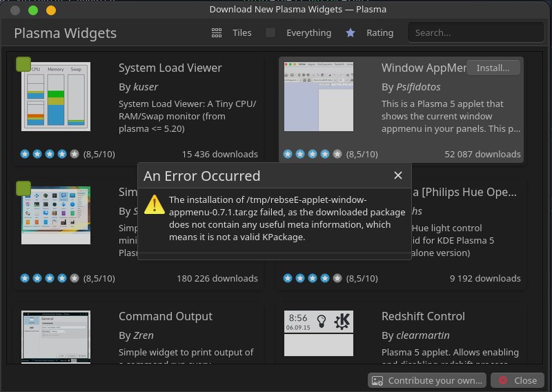Click System Load Viewer description text
552x392 pixels.
tap(187, 116)
